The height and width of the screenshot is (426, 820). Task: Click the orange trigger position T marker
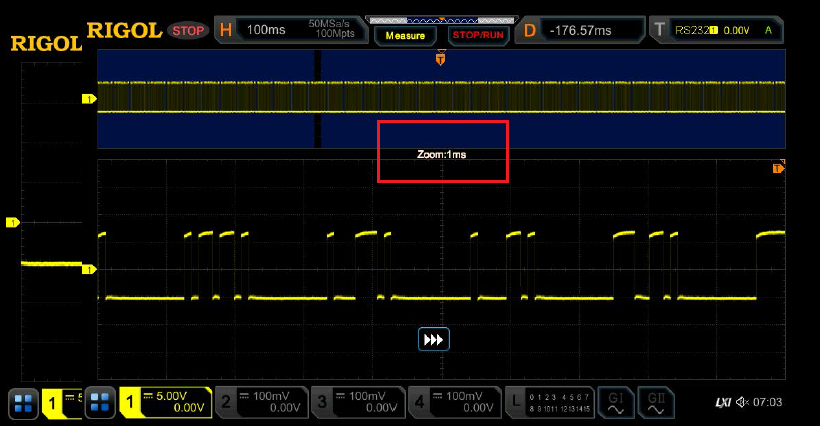[x=440, y=60]
